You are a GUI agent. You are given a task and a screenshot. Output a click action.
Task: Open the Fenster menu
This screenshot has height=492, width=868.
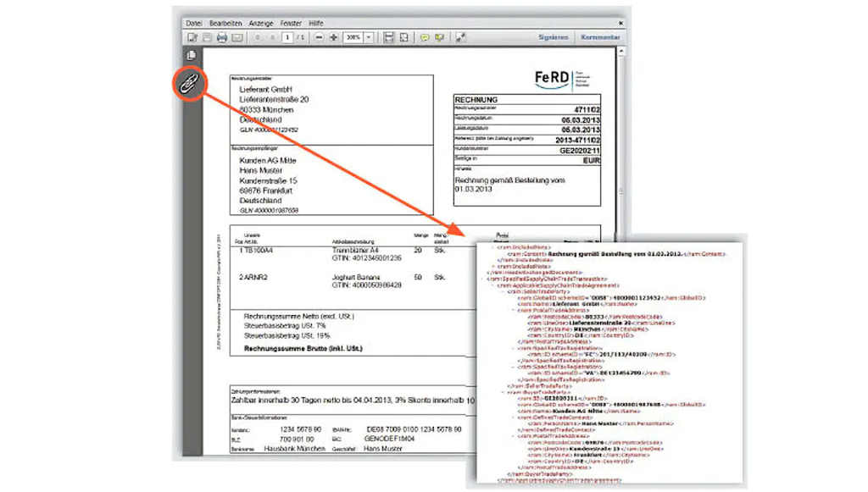[291, 23]
